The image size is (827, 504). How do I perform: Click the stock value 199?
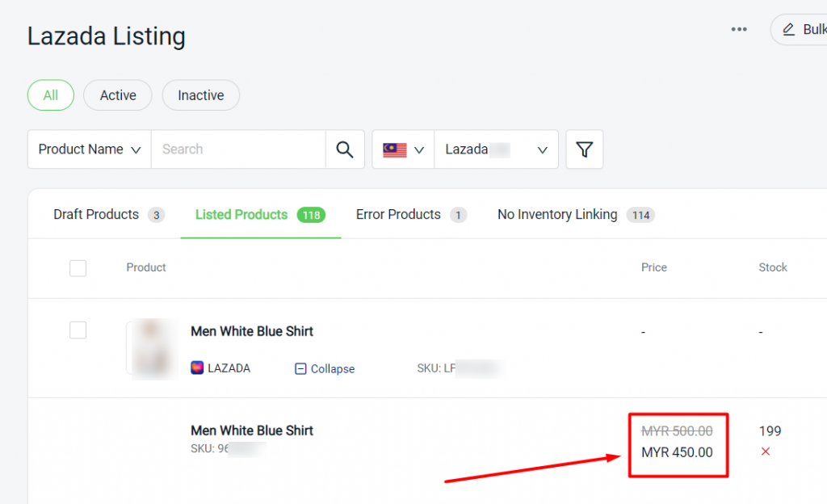tap(770, 431)
